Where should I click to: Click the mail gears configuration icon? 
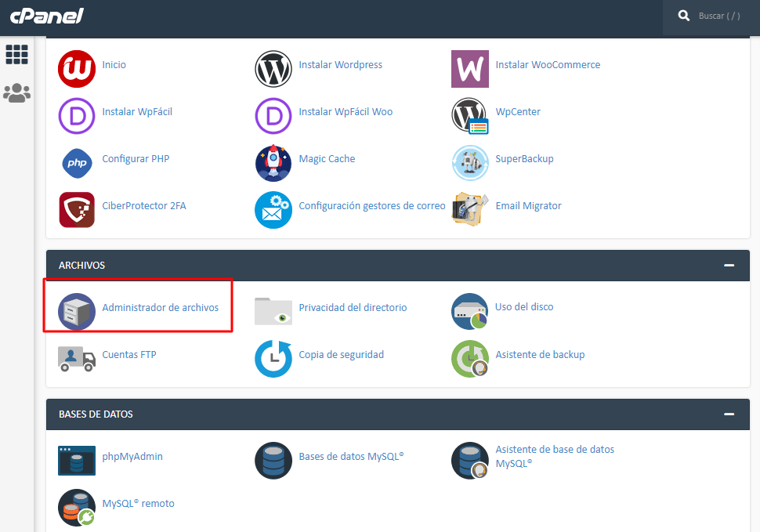click(x=273, y=210)
